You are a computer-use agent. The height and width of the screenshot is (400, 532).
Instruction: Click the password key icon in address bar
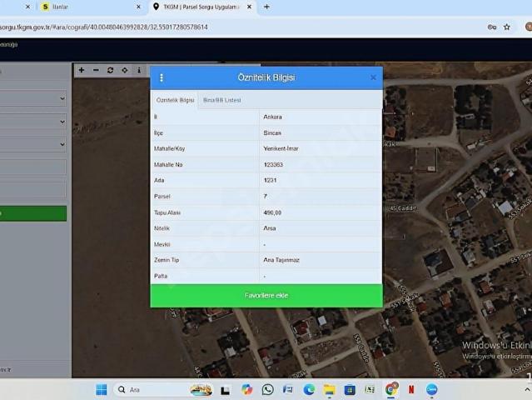(492, 27)
